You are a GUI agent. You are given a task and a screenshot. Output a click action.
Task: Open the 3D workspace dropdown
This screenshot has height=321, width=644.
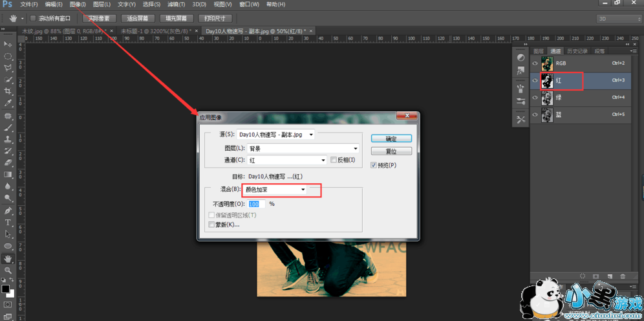tap(619, 19)
